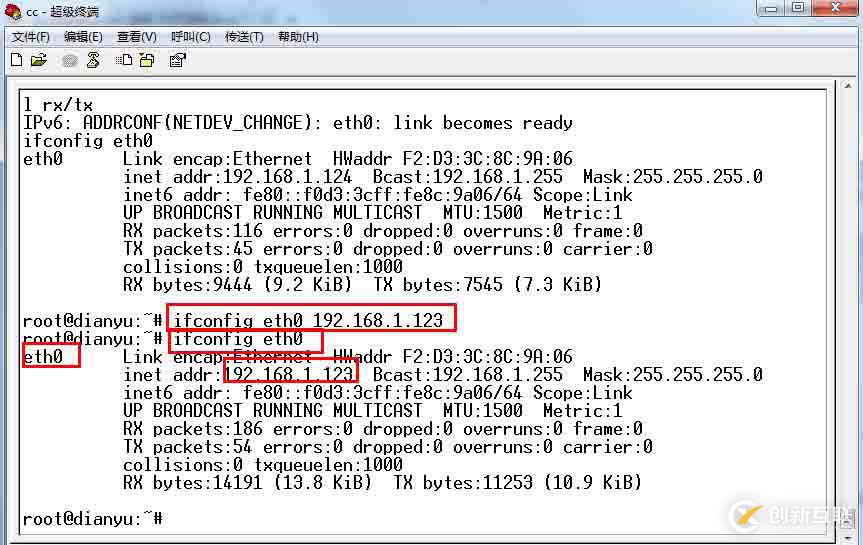This screenshot has width=863, height=545.
Task: Click 'TX packets:54' text
Action: 188,446
